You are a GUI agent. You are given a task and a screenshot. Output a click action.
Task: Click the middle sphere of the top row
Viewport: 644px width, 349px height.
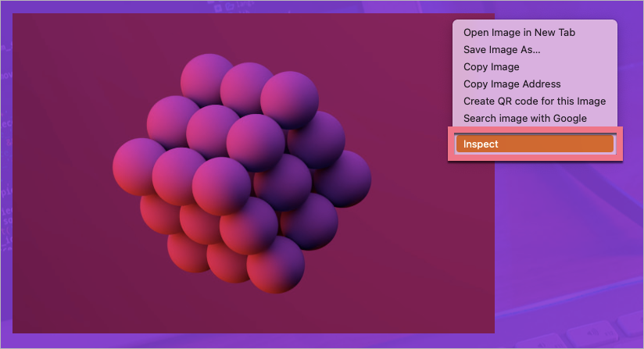click(247, 87)
